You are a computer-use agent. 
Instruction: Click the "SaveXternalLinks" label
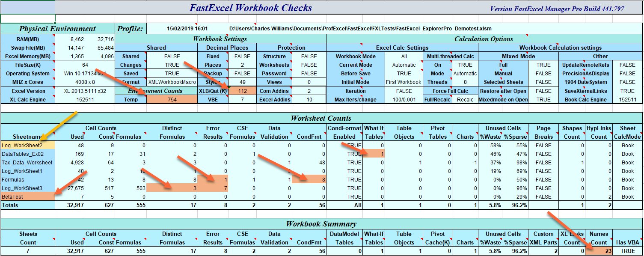585,91
